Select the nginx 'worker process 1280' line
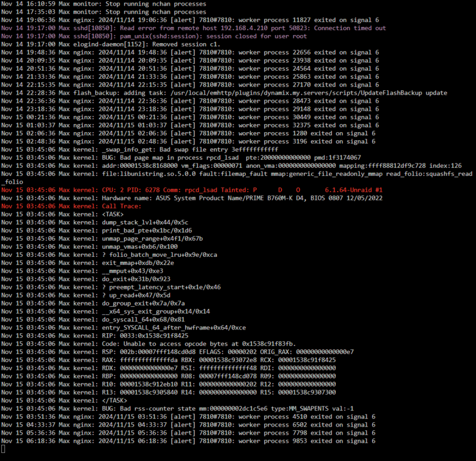This screenshot has height=461, width=476. click(x=188, y=133)
